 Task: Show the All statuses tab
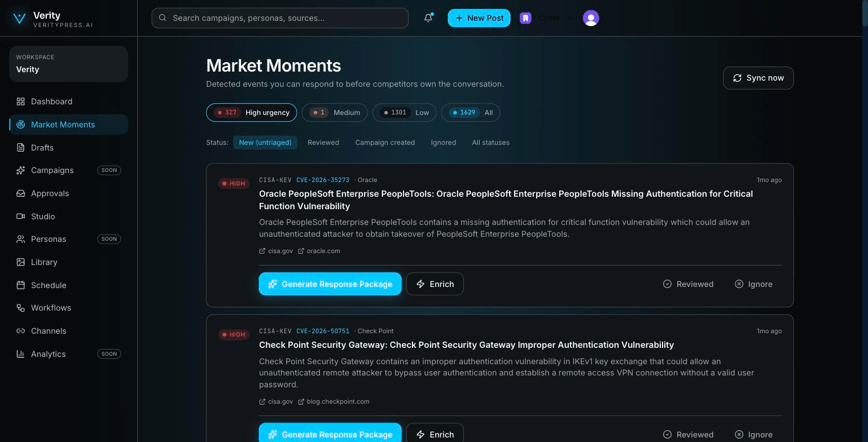[x=490, y=143]
